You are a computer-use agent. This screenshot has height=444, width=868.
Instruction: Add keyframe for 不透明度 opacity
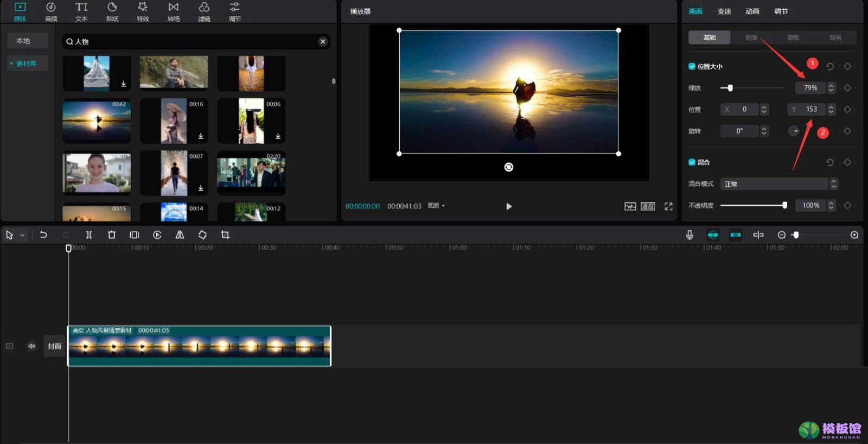click(847, 205)
